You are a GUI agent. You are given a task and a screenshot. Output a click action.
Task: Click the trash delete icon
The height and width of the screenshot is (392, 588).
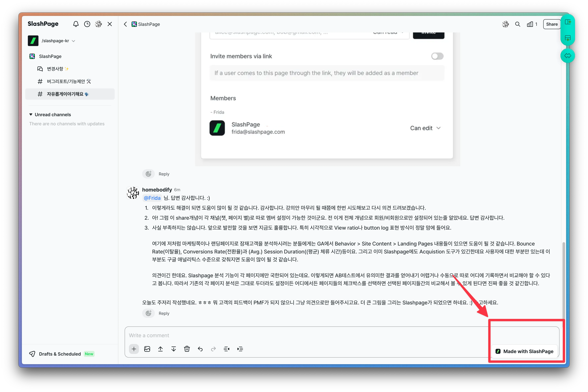click(x=187, y=349)
